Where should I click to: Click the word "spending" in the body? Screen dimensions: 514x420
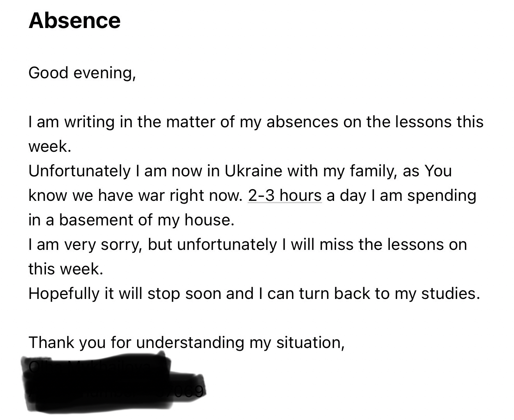[442, 195]
